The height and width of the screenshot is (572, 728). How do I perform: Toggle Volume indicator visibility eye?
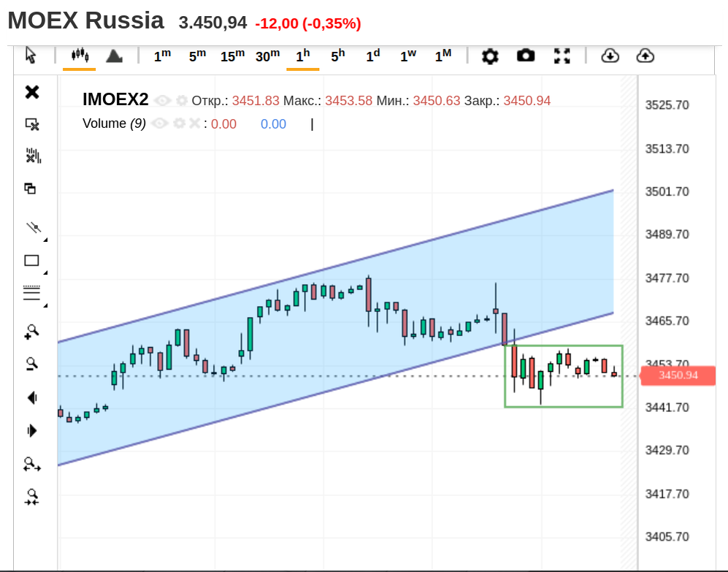tap(159, 123)
